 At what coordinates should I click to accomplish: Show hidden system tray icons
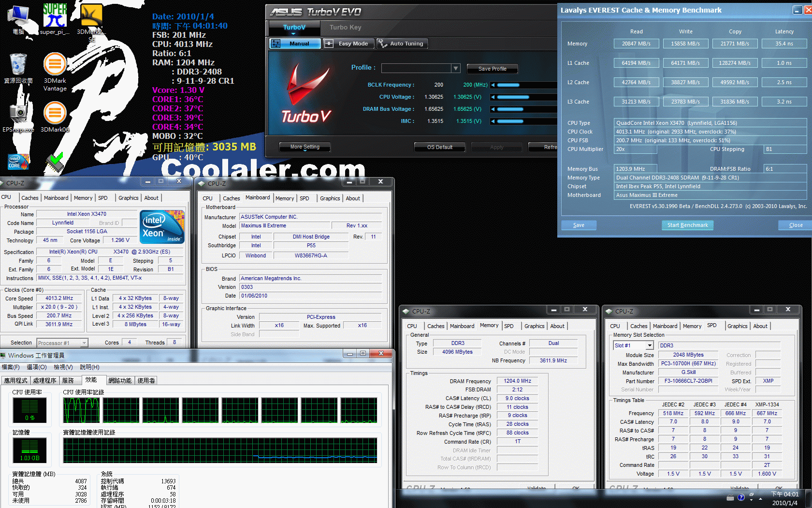tap(761, 498)
